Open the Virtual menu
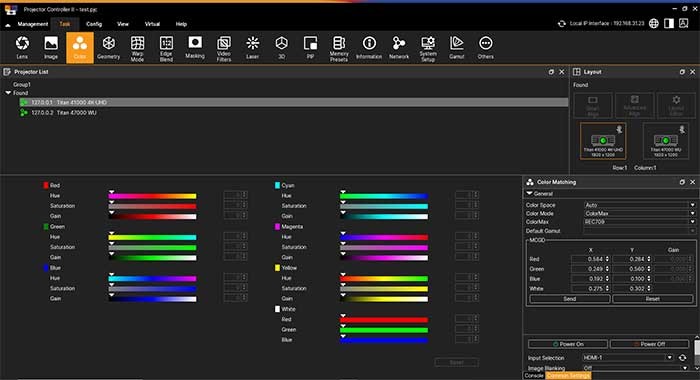The height and width of the screenshot is (380, 700). (152, 24)
